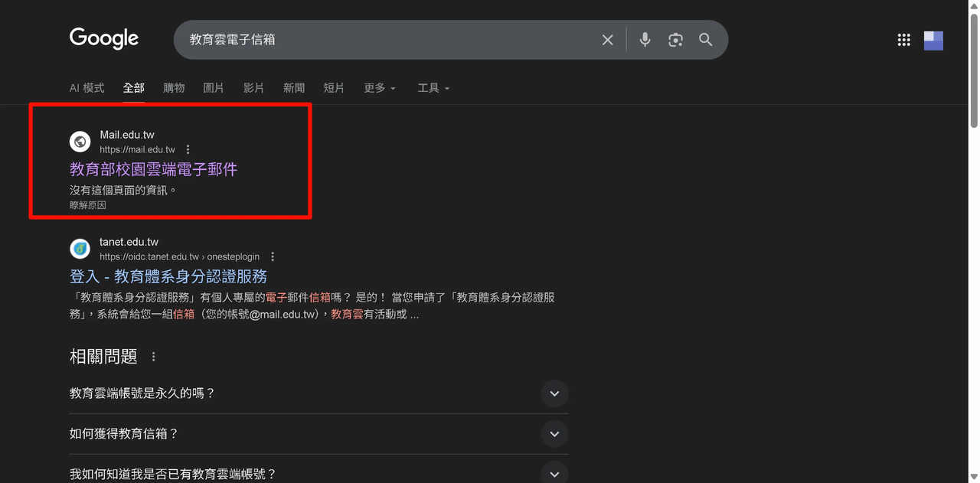Click the oidc.tanet.edu.tw URL breadcrumb
980x483 pixels.
pos(179,257)
